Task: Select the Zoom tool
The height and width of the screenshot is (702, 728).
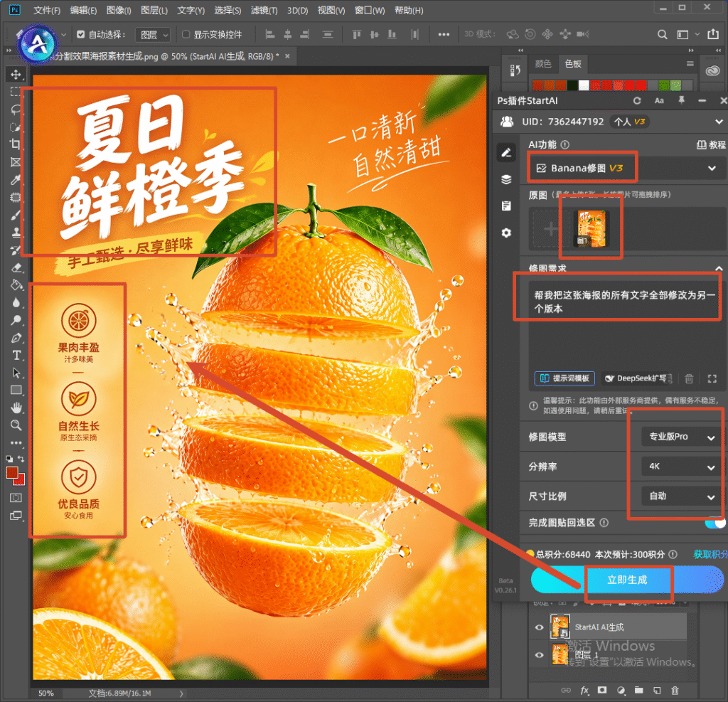Action: (16, 425)
